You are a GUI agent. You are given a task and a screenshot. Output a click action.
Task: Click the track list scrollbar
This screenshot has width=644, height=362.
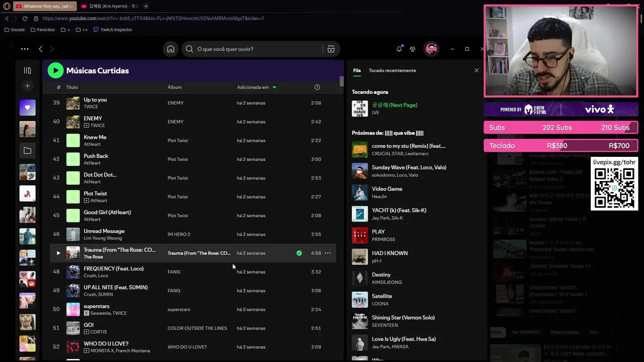[342, 82]
